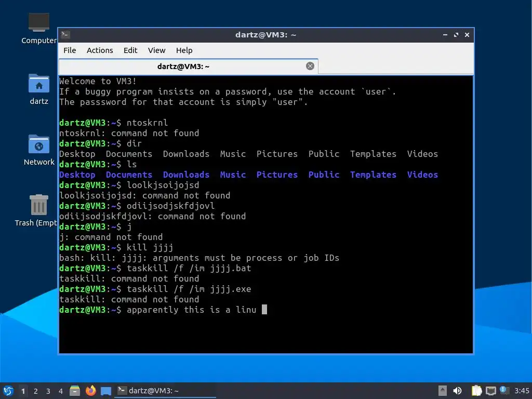Image resolution: width=532 pixels, height=399 pixels.
Task: Click 'j: command not found' line
Action: [x=111, y=237]
